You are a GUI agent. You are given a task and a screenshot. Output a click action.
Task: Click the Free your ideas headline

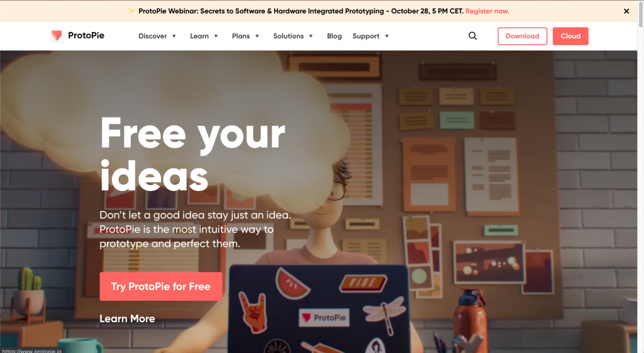pyautogui.click(x=193, y=154)
